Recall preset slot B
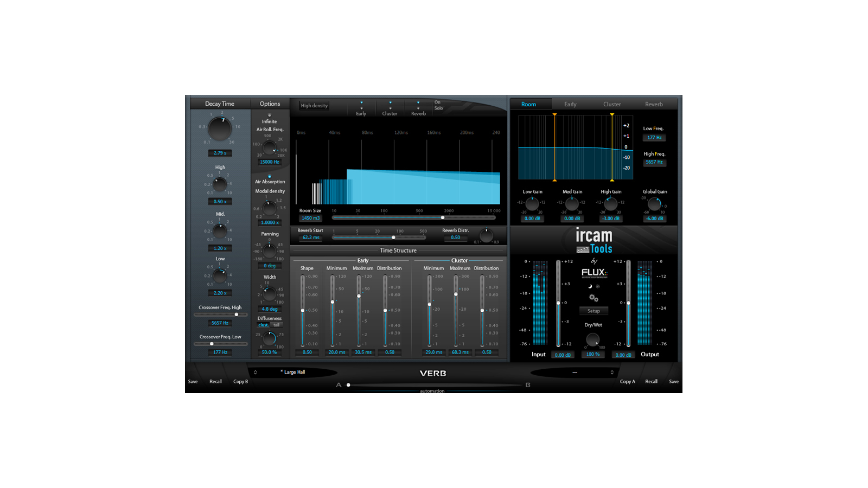The height and width of the screenshot is (488, 868). coord(651,382)
